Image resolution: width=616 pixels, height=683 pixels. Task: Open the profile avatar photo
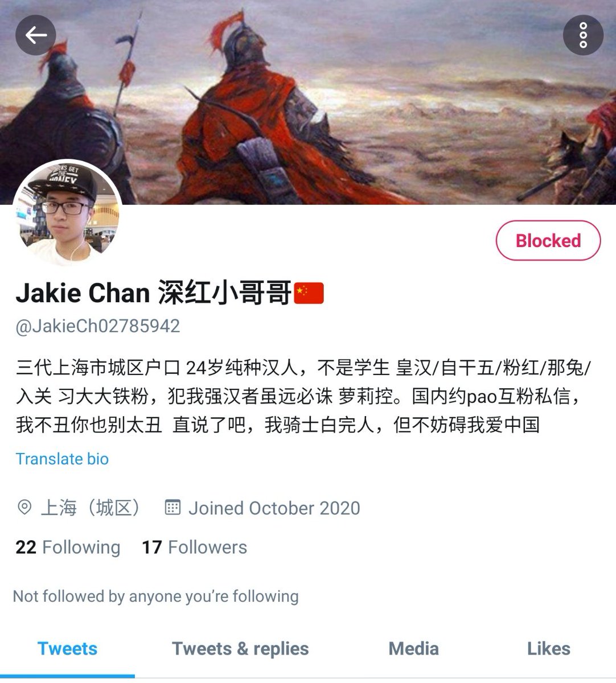pos(67,214)
